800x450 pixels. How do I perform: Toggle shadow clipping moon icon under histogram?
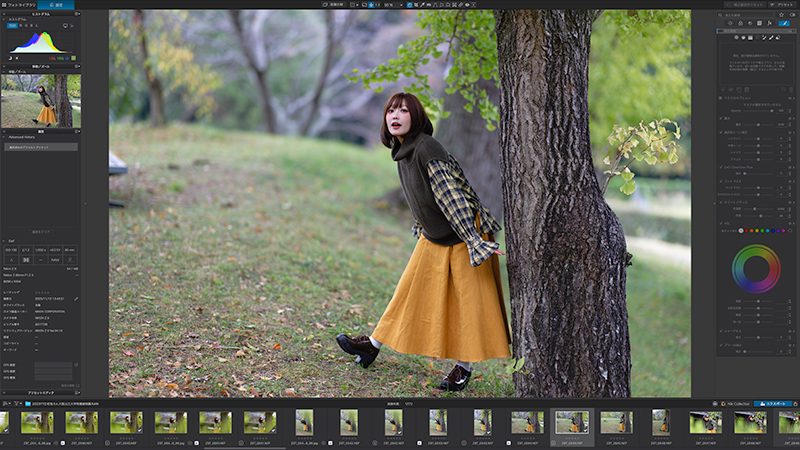click(x=10, y=58)
